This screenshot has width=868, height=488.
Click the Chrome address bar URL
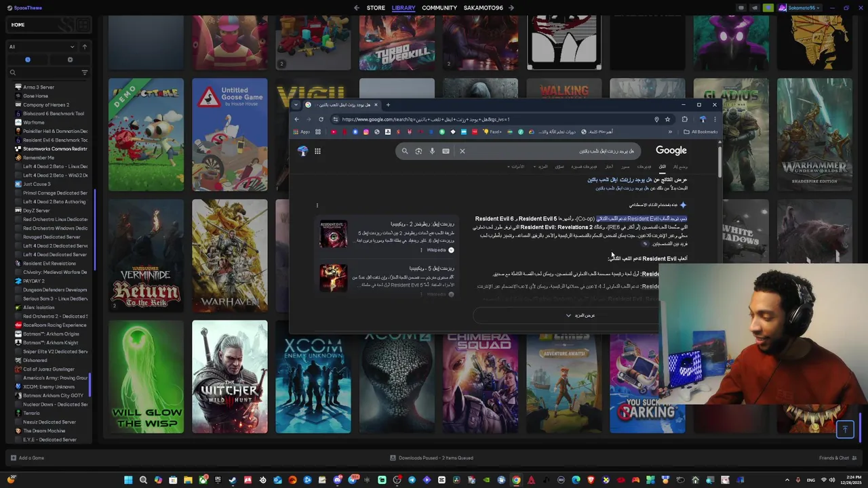[x=426, y=119]
